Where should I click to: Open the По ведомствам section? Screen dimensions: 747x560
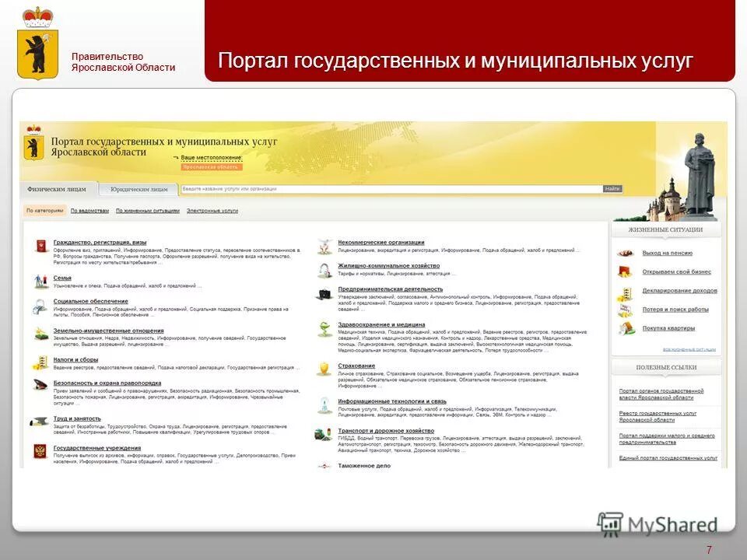click(x=90, y=211)
